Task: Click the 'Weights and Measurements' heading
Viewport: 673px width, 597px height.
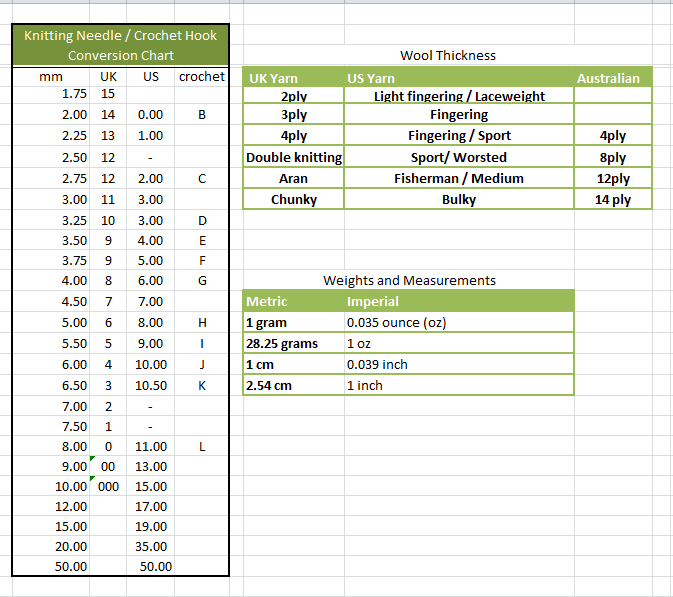Action: [409, 281]
